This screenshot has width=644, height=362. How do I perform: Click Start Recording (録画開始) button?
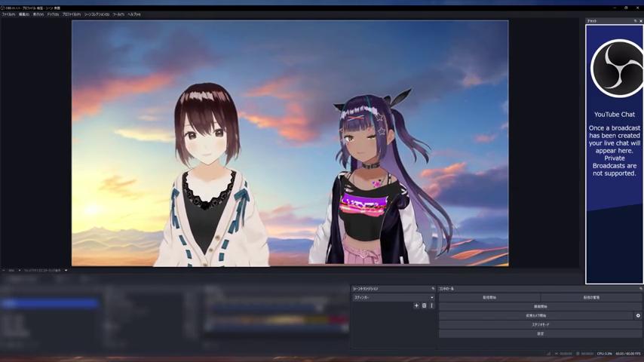[541, 306]
